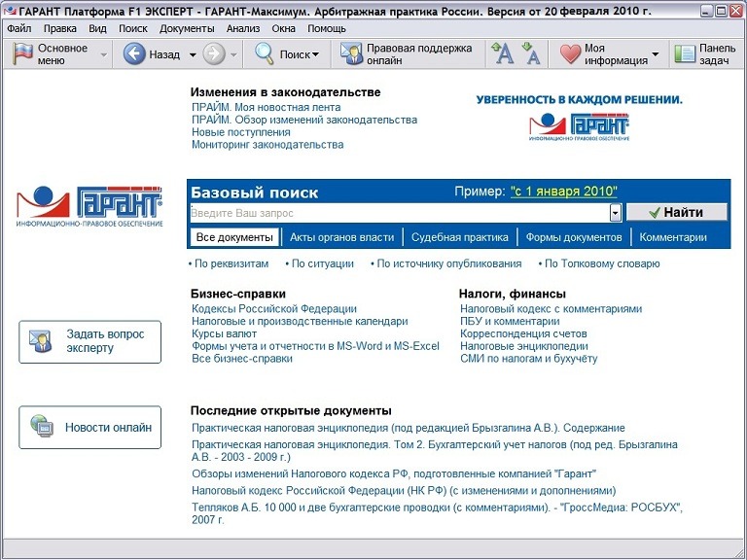Open the Анализ menu

243,28
